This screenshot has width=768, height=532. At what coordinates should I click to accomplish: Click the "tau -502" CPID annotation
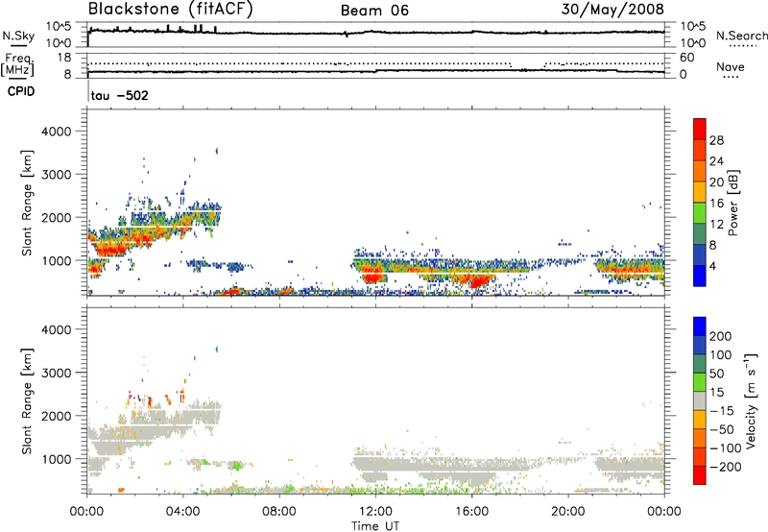(119, 95)
